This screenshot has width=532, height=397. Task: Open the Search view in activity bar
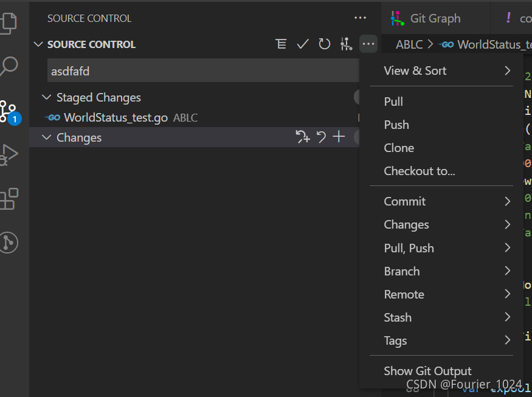[x=9, y=66]
